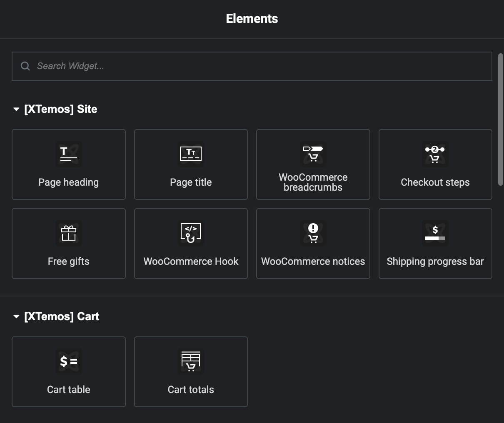Click the Cart totals label
This screenshot has width=504, height=423.
click(x=191, y=390)
